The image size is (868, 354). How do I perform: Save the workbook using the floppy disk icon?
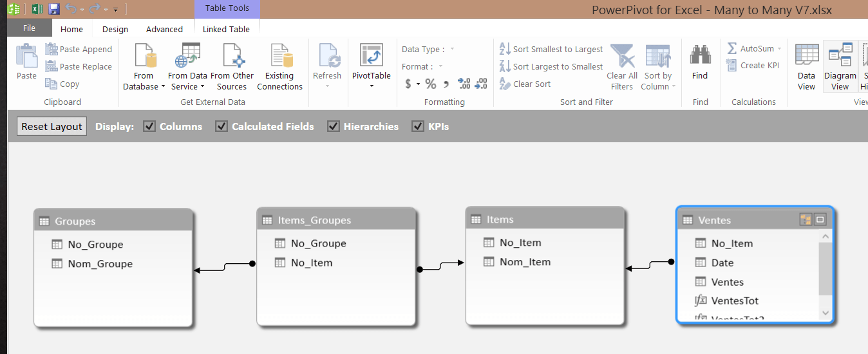[x=54, y=9]
